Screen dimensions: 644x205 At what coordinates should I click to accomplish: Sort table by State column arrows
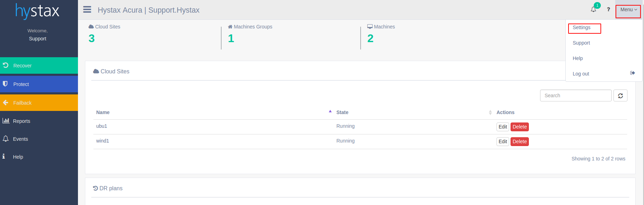click(490, 112)
